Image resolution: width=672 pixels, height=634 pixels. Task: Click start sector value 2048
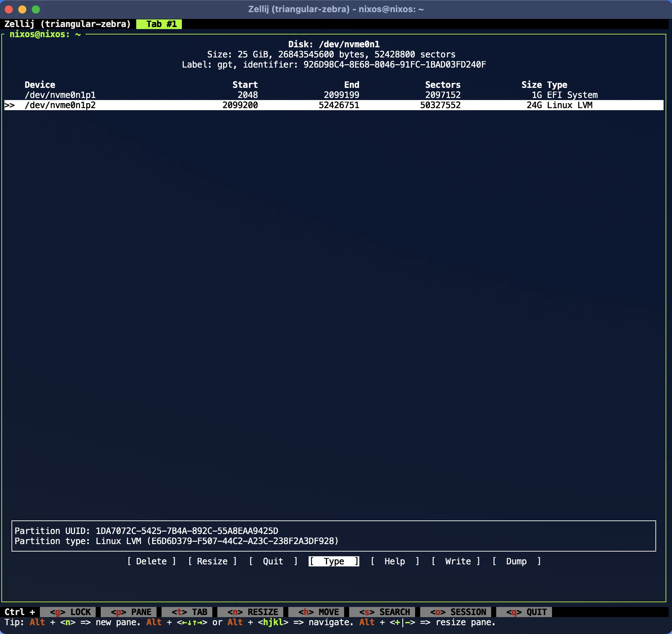(248, 95)
